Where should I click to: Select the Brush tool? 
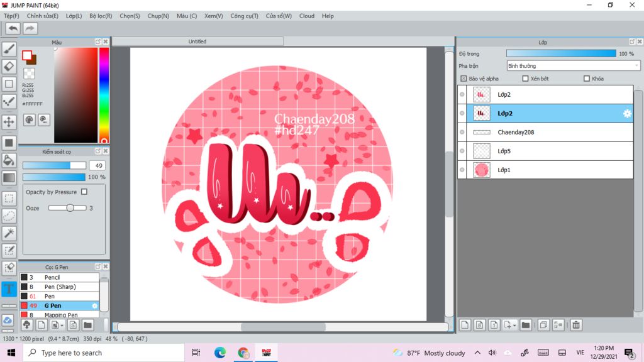(x=9, y=49)
